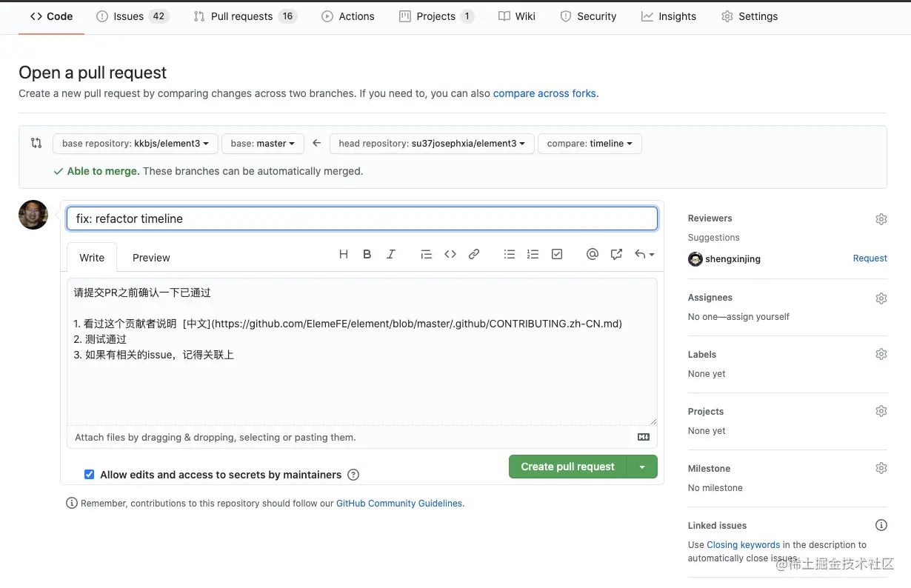The height and width of the screenshot is (588, 911).
Task: Click the help icon beside maintainer edits
Action: coord(353,475)
